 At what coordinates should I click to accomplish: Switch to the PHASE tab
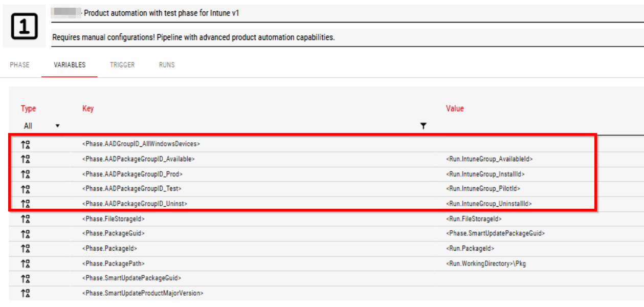coord(20,65)
